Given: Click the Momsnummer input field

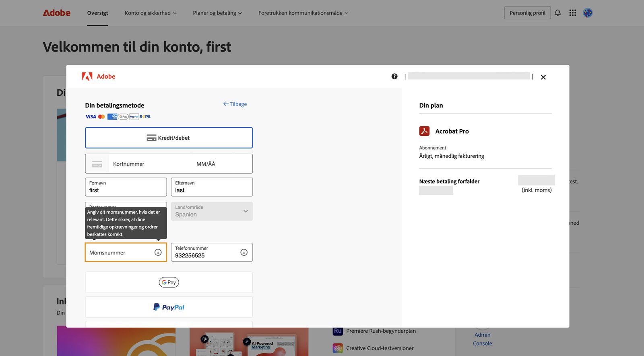Looking at the screenshot, I should pos(126,253).
